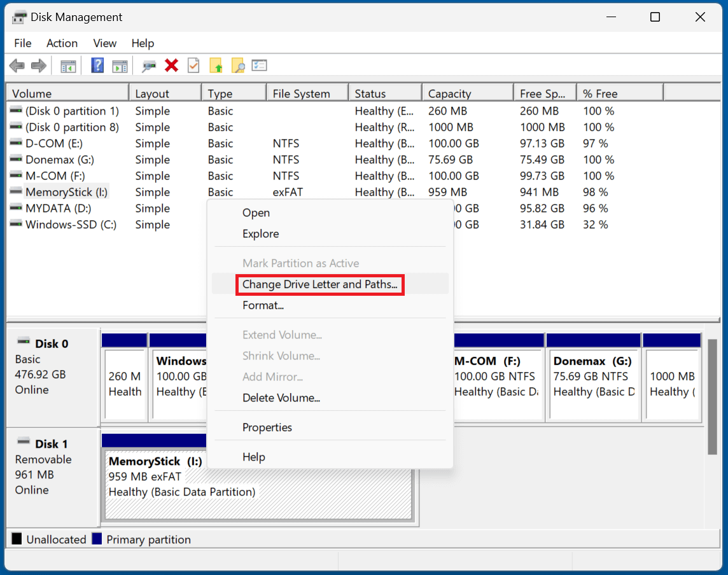
Task: Open the Action menu
Action: click(62, 43)
